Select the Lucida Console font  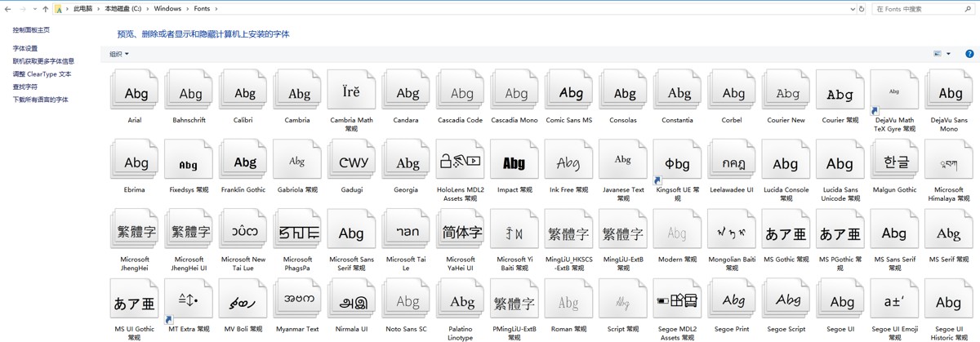click(786, 160)
